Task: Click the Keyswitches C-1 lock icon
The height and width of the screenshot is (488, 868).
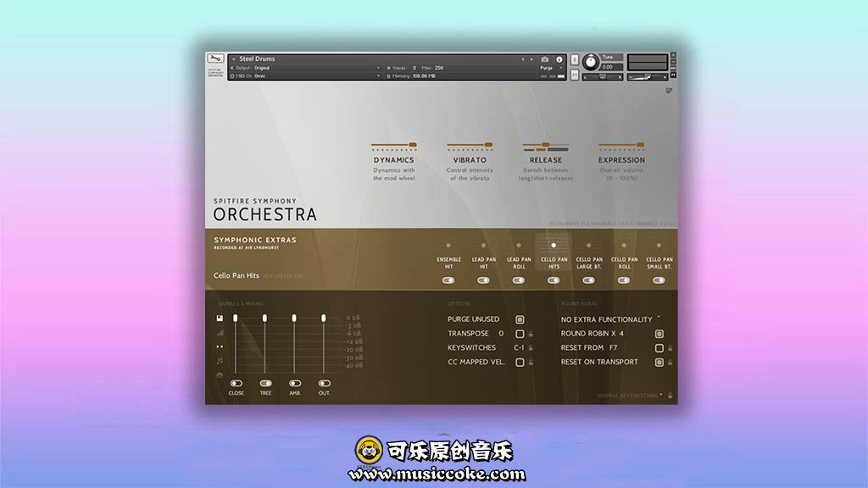Action: pos(531,348)
